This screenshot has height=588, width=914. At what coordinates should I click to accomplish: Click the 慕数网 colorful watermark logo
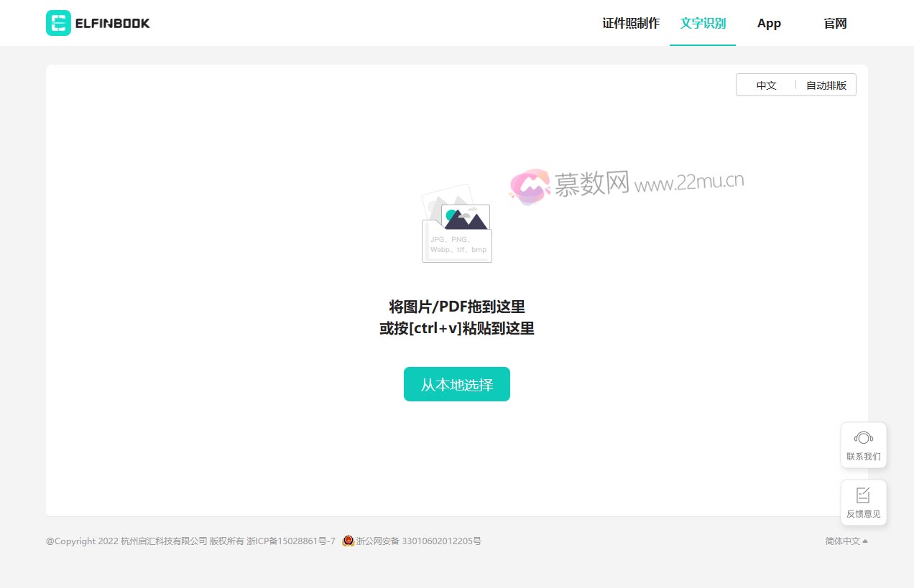[x=530, y=185]
